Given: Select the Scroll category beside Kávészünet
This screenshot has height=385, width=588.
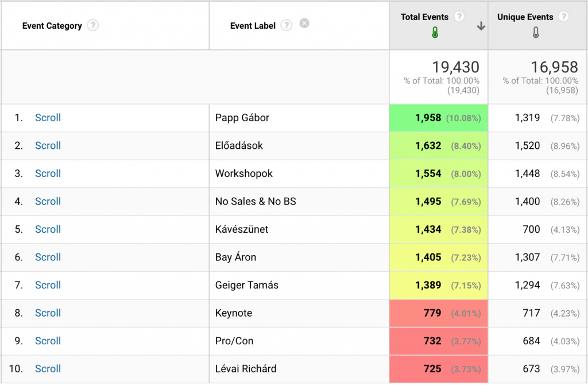Looking at the screenshot, I should pos(48,229).
